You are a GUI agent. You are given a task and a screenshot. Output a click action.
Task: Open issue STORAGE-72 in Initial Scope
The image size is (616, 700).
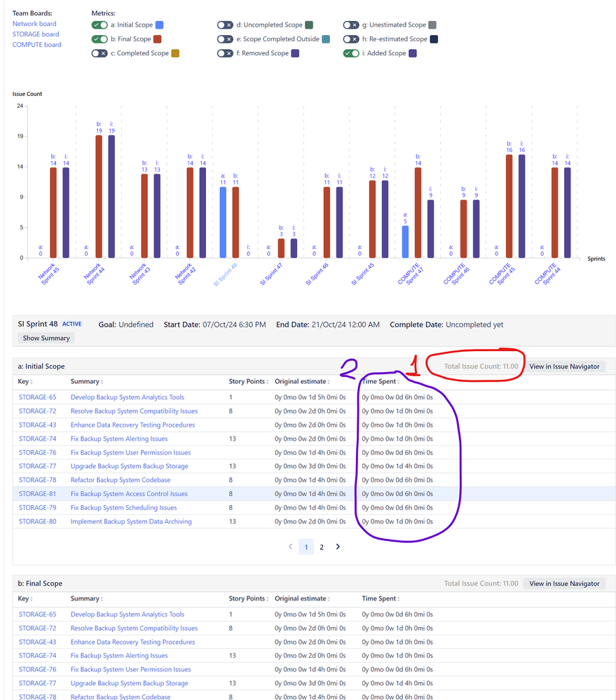(38, 411)
